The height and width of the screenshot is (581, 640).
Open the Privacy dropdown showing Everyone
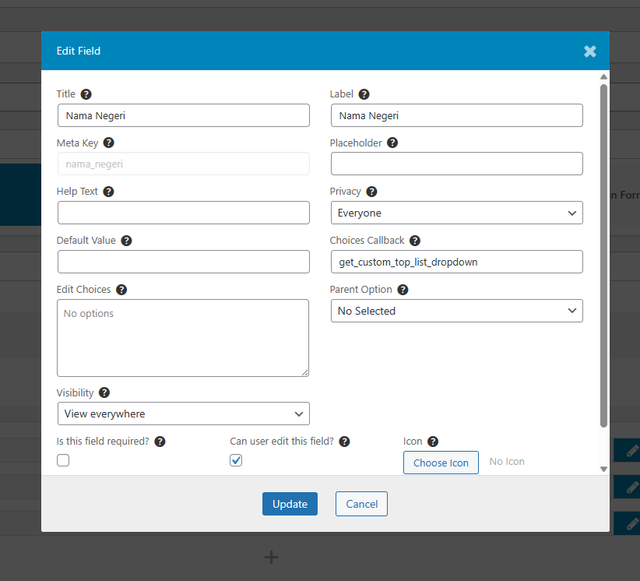click(457, 213)
